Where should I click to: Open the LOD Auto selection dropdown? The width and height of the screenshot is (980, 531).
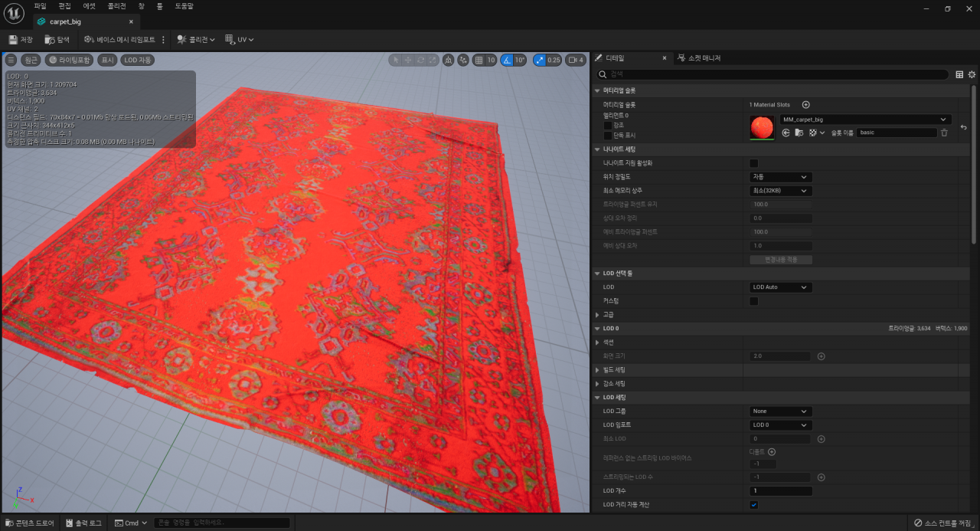pos(780,287)
